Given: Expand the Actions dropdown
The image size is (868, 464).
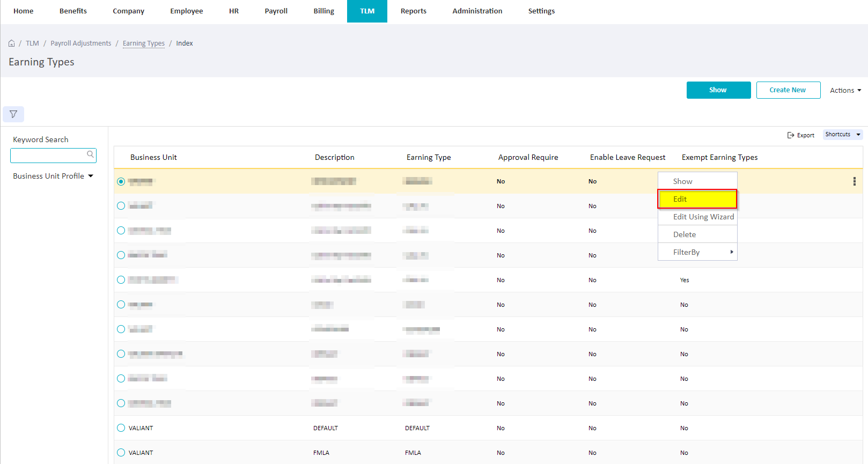Looking at the screenshot, I should pyautogui.click(x=845, y=90).
